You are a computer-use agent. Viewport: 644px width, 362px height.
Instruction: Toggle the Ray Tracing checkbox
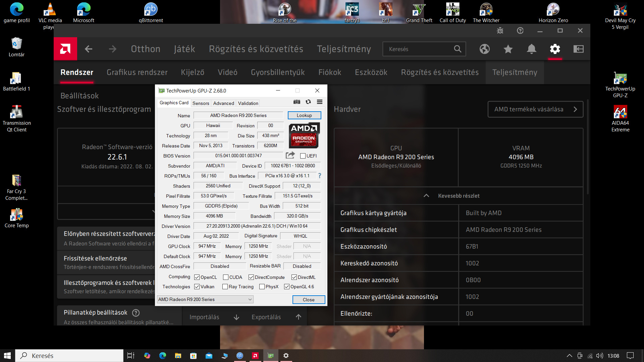pyautogui.click(x=225, y=287)
